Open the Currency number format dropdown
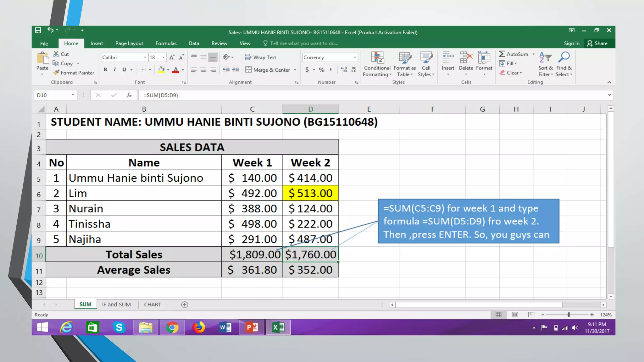Screen dimensions: 644x362 (x=355, y=58)
